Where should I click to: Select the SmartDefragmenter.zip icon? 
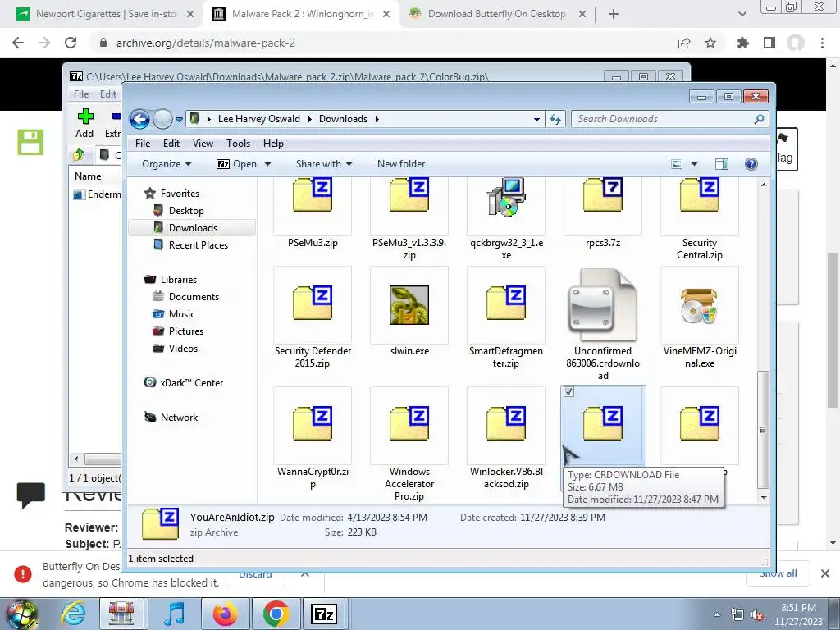point(506,303)
